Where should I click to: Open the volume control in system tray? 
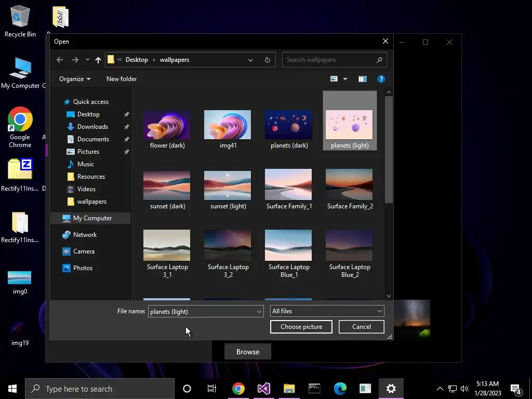click(x=465, y=389)
